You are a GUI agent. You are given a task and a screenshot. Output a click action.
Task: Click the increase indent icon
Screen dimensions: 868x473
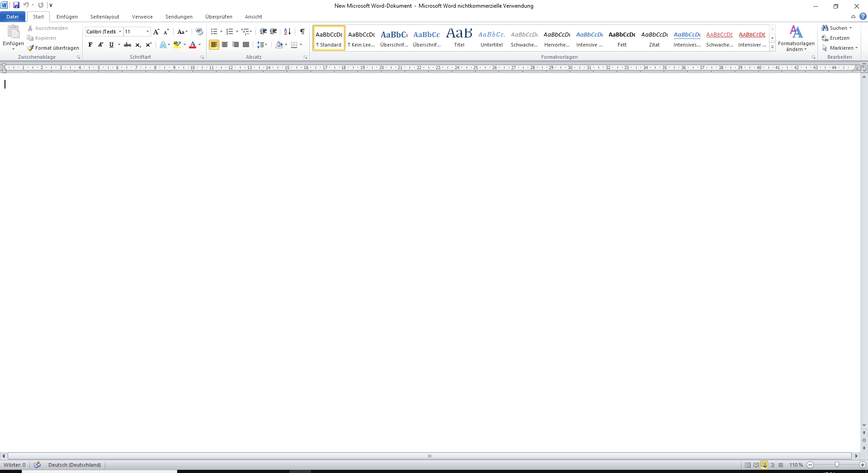[x=274, y=32]
